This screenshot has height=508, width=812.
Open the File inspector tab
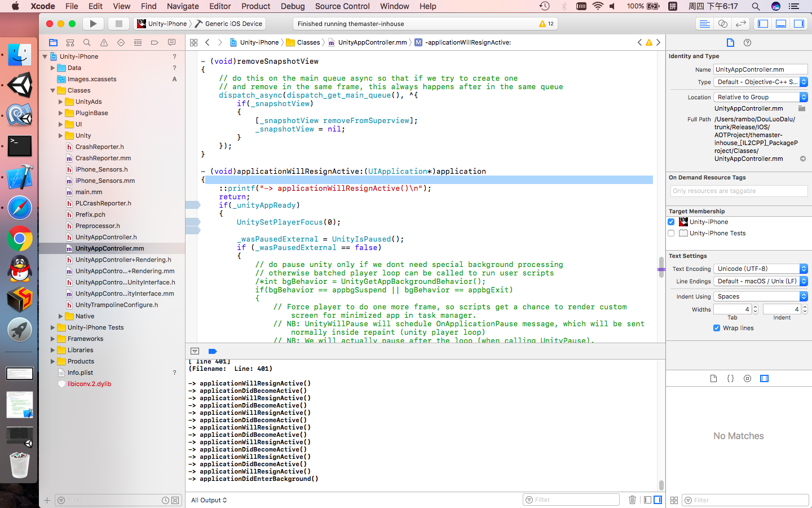click(730, 43)
